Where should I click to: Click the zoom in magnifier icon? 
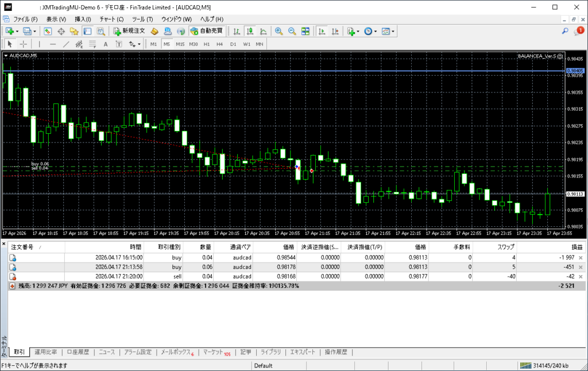(278, 31)
